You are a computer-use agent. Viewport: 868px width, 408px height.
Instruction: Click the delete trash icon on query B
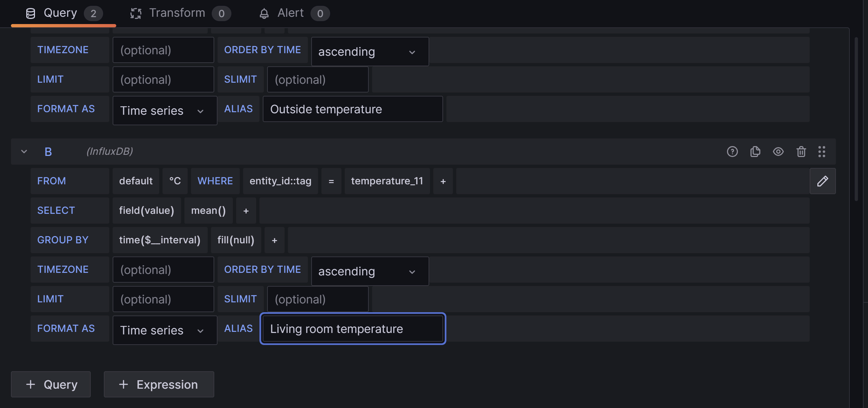pos(801,151)
